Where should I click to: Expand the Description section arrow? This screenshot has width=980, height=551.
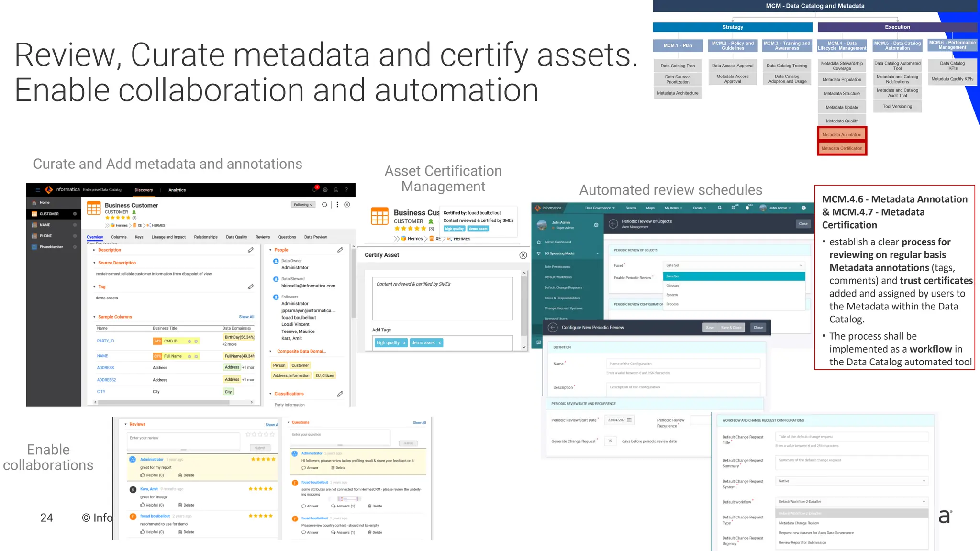94,250
